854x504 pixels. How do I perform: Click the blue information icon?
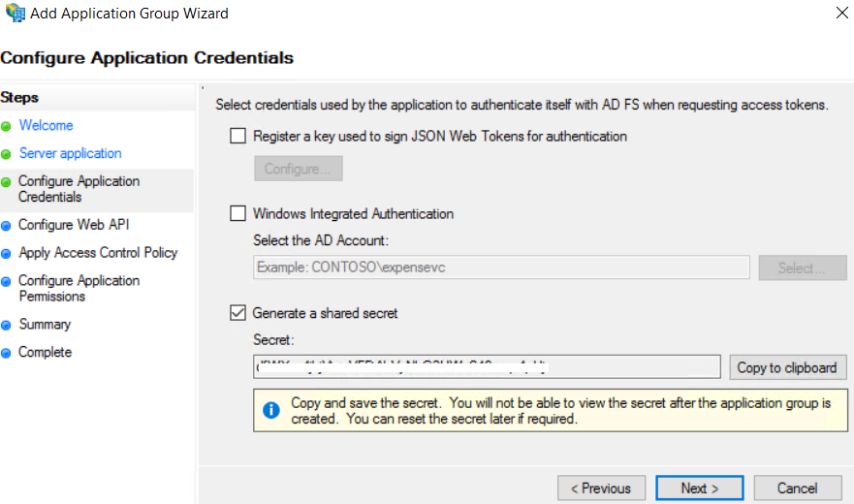(271, 411)
